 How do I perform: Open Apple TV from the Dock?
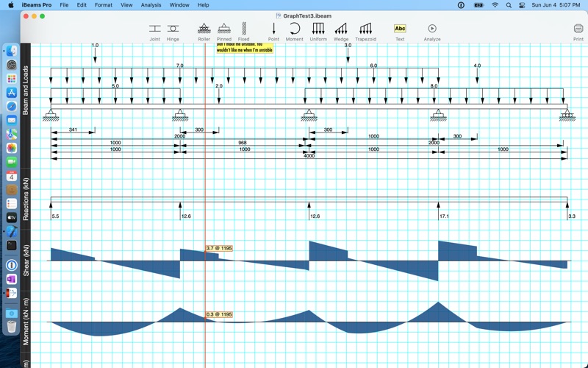12,217
